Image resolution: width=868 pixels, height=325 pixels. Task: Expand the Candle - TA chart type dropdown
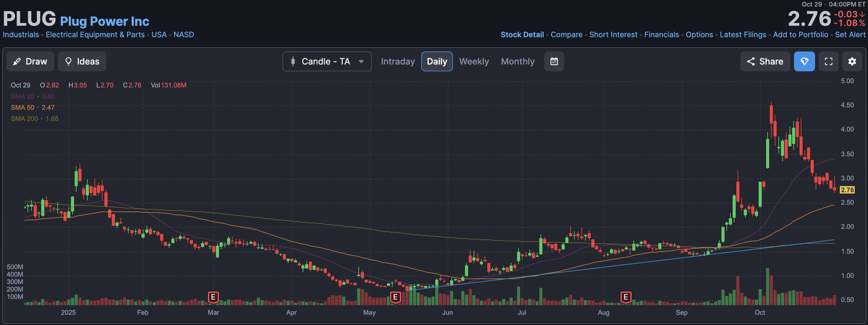[x=327, y=61]
